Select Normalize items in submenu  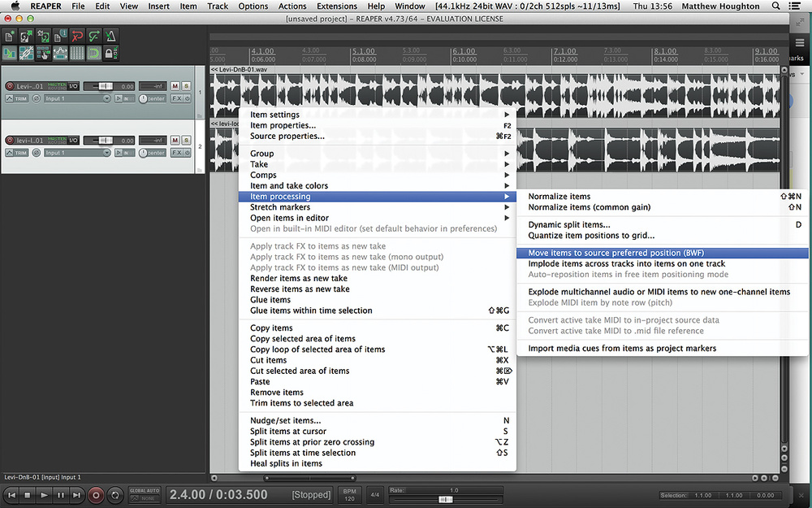663,197
